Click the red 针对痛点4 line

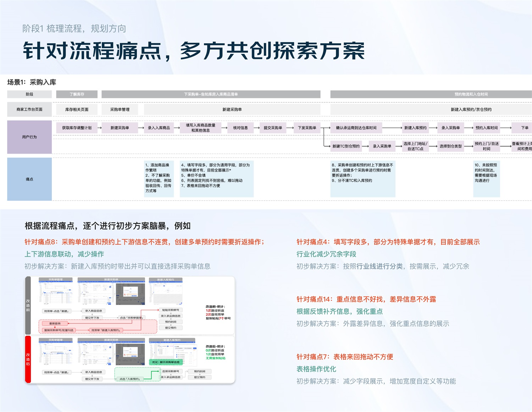coord(388,242)
